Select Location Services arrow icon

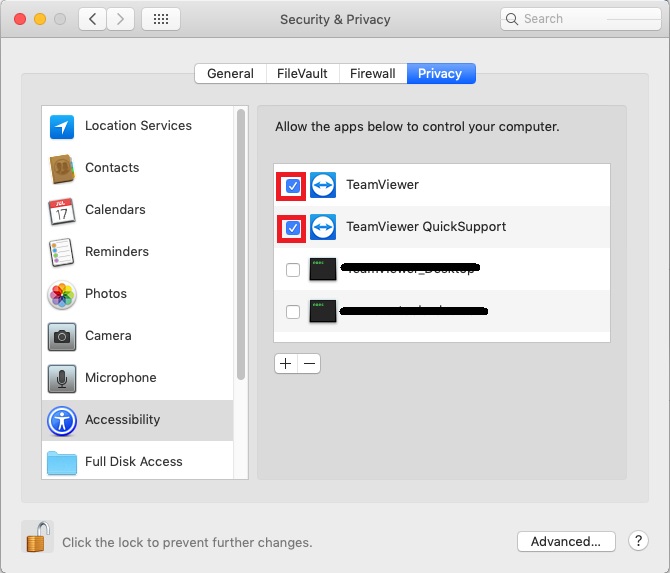[62, 126]
